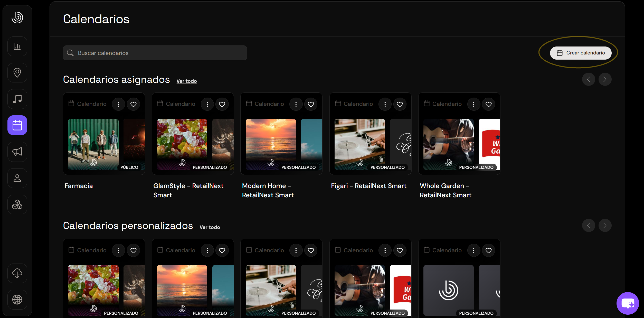Click GlamStyle - RetailNext Smart title
The height and width of the screenshot is (318, 644).
coord(188,190)
